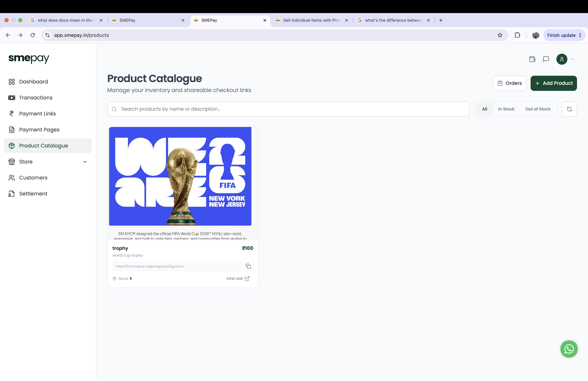Reload the page
The width and height of the screenshot is (588, 381).
pos(33,35)
